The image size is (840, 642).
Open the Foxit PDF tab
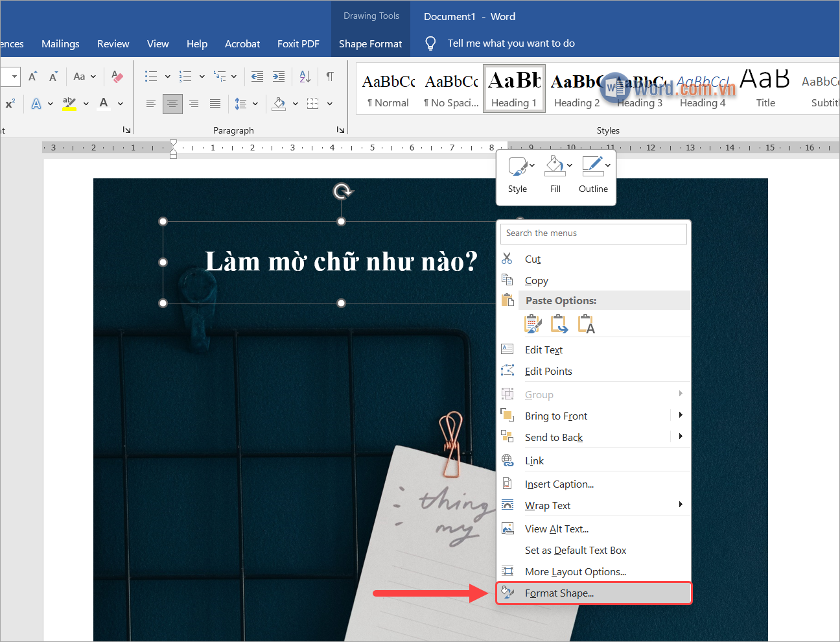298,43
